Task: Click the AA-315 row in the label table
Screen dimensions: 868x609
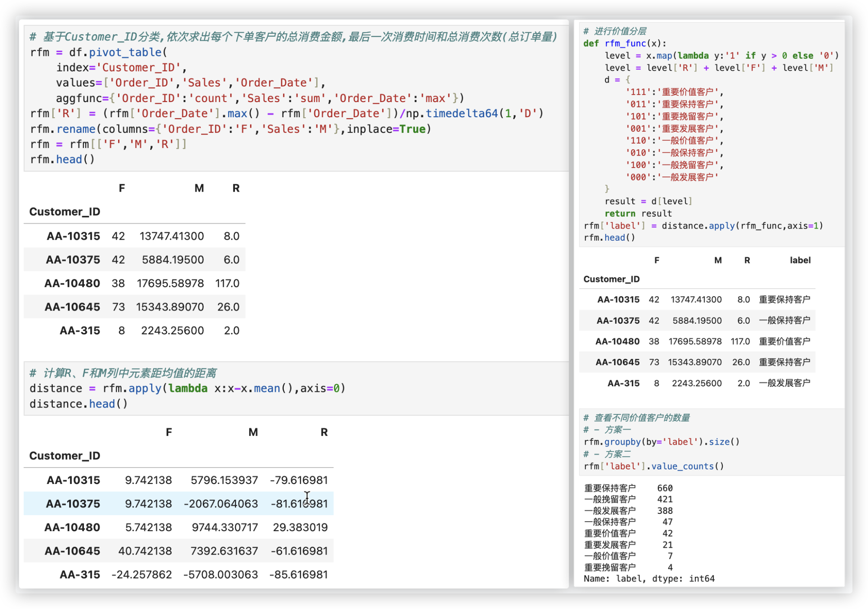Action: pos(623,383)
